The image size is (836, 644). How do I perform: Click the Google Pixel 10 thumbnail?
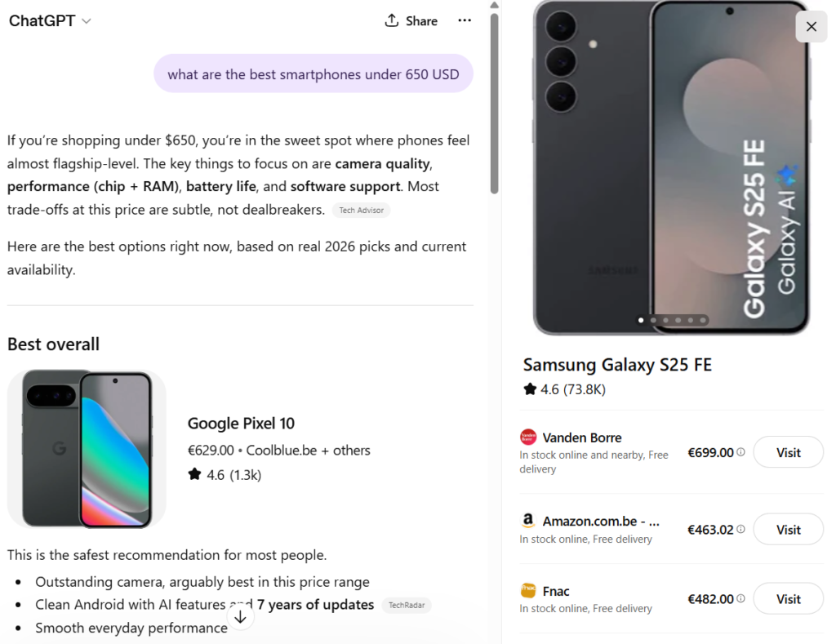tap(87, 449)
